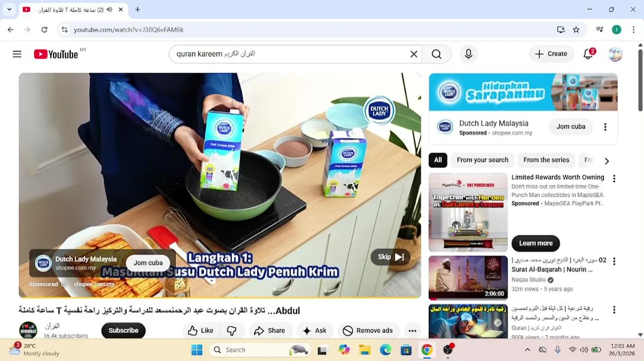Open more video actions ellipsis
644x361 pixels.
tap(412, 330)
